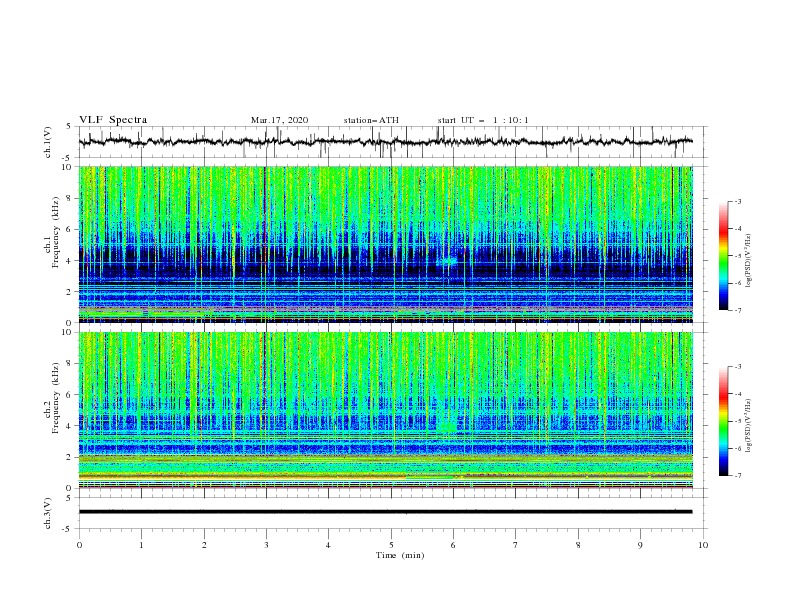The image size is (792, 612).
Task: Click the ch.1 "Frequency (kHz)" axis label
Action: [56, 232]
